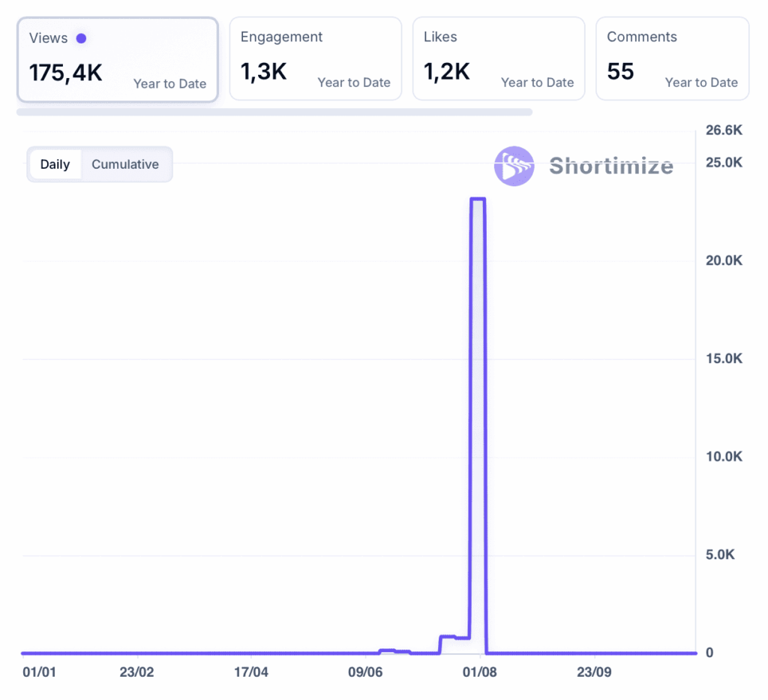Click the horizontal scrollbar below metric cards

[274, 112]
